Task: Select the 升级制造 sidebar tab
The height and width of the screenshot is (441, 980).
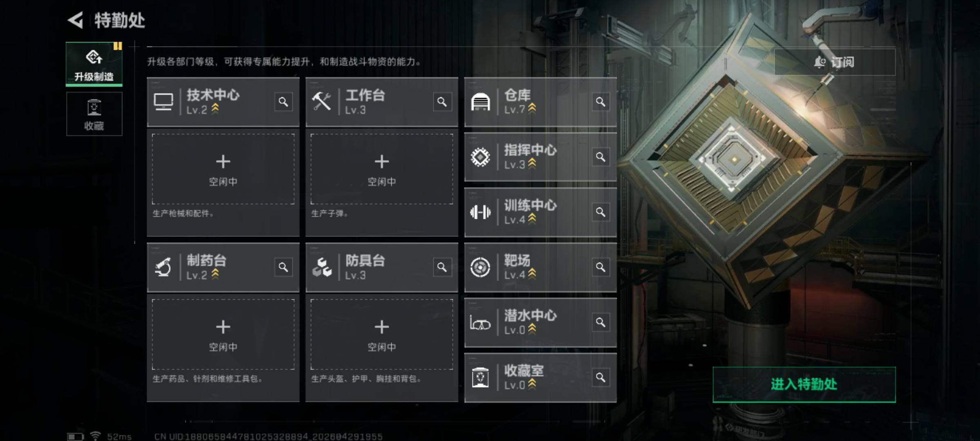Action: click(x=94, y=64)
